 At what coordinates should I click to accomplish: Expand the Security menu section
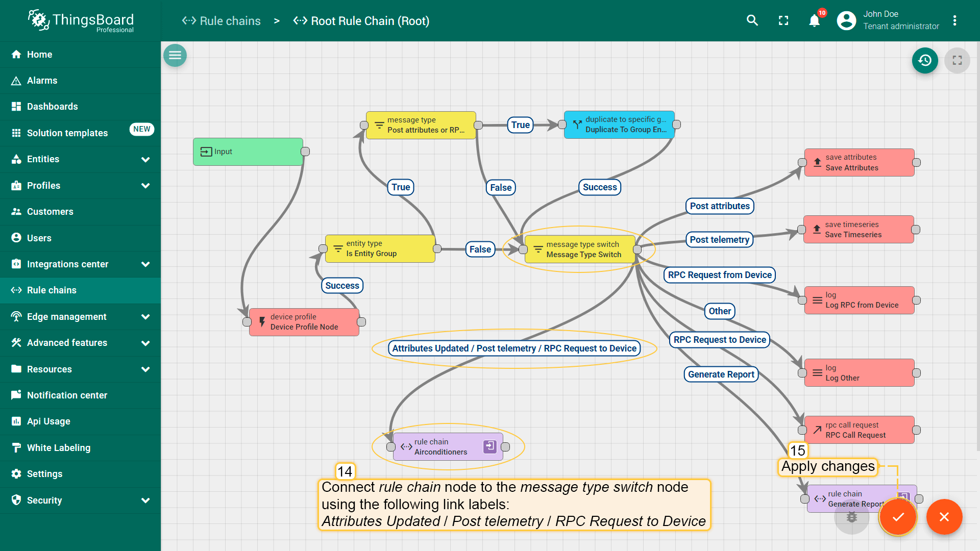tap(145, 500)
